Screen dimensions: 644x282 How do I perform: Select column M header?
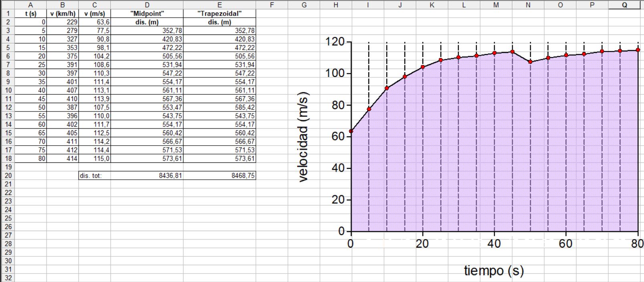click(x=496, y=5)
